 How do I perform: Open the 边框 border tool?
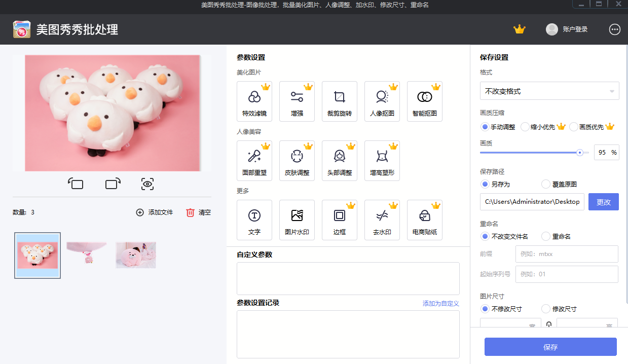point(340,220)
